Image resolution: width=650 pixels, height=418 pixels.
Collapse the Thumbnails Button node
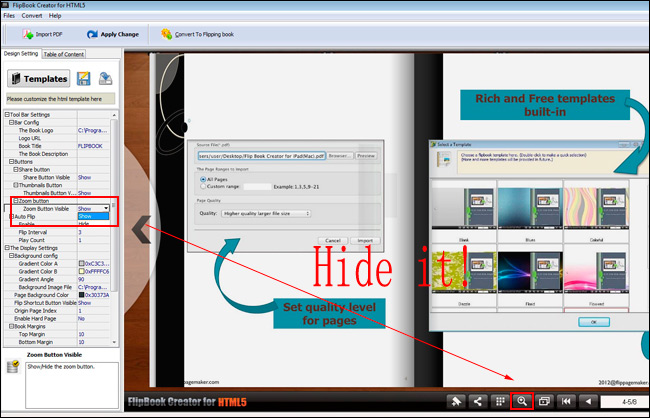[16, 185]
